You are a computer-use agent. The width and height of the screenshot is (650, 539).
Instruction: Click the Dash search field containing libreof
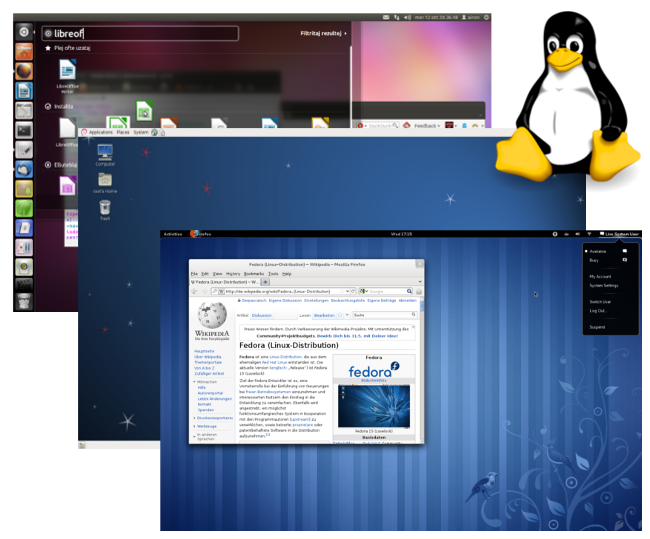[140, 33]
